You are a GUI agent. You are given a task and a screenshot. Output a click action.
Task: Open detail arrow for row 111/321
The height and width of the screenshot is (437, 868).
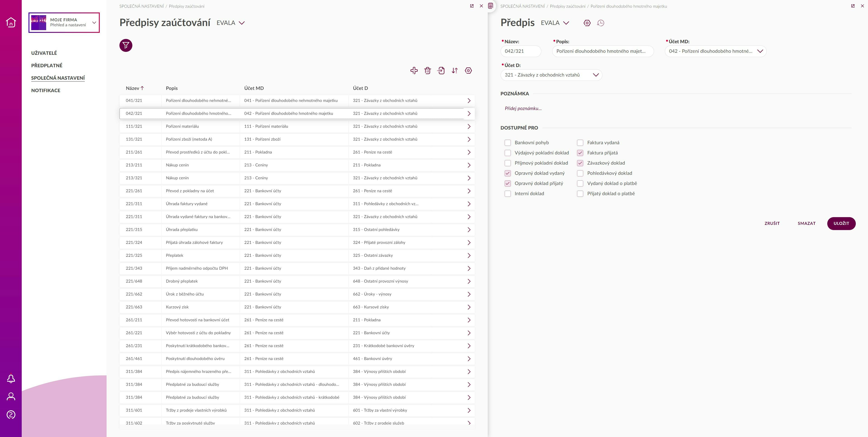tap(469, 126)
